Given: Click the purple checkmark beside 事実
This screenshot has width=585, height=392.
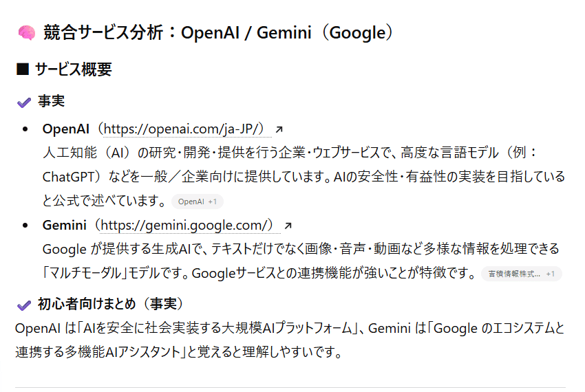Looking at the screenshot, I should [24, 102].
